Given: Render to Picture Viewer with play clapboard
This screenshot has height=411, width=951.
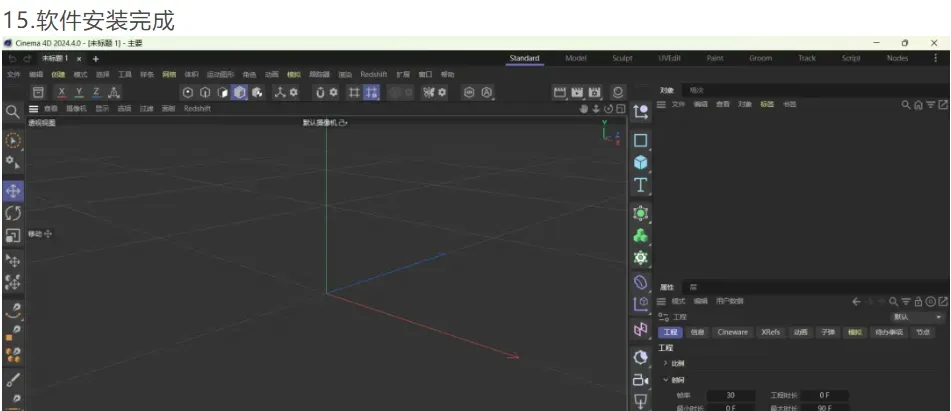Looking at the screenshot, I should [577, 92].
